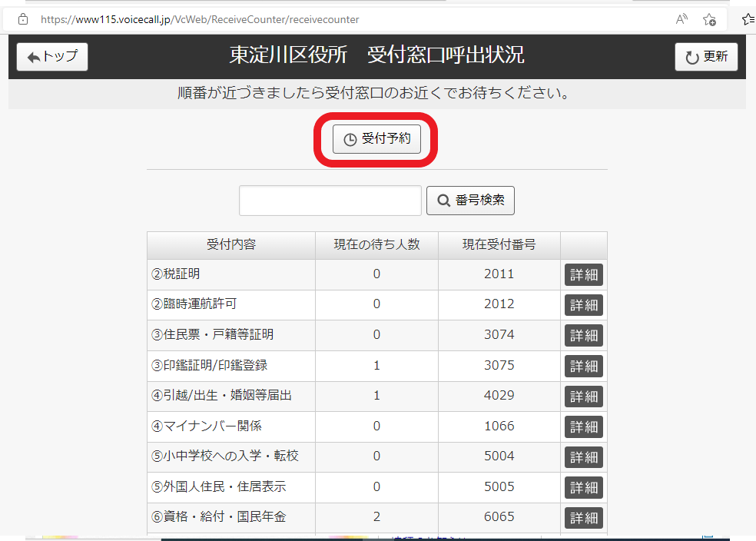Click the トップ back button
Viewport: 756px width, 541px height.
pos(52,57)
